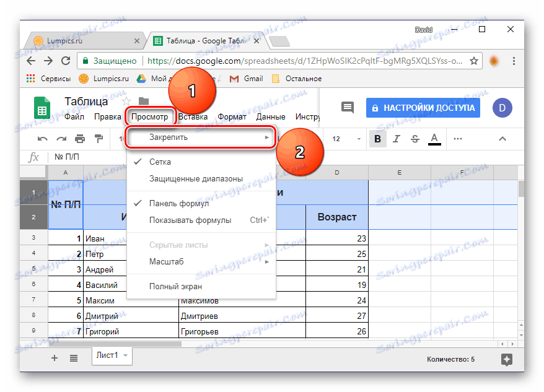Open comments history icon

point(348,108)
